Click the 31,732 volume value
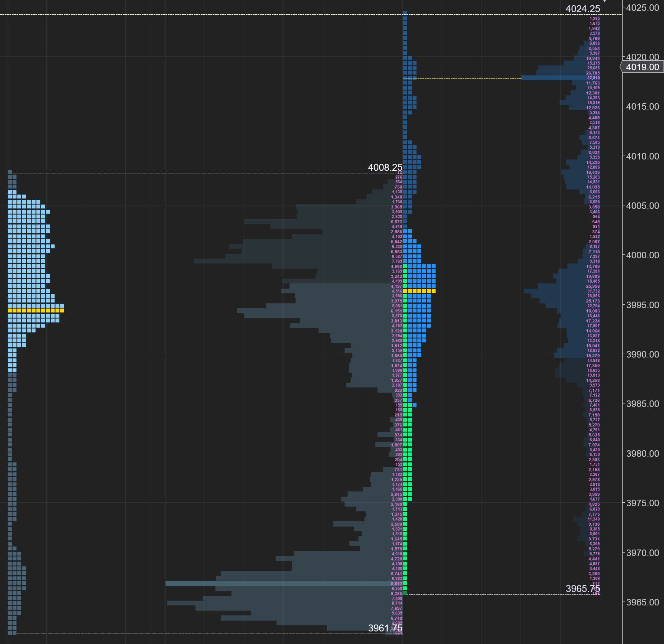Image resolution: width=664 pixels, height=644 pixels. point(593,291)
